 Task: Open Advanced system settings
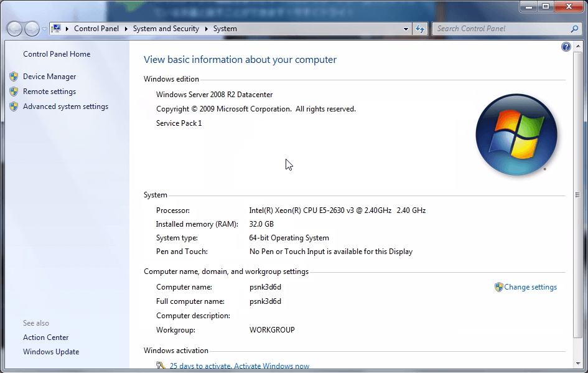tap(65, 106)
